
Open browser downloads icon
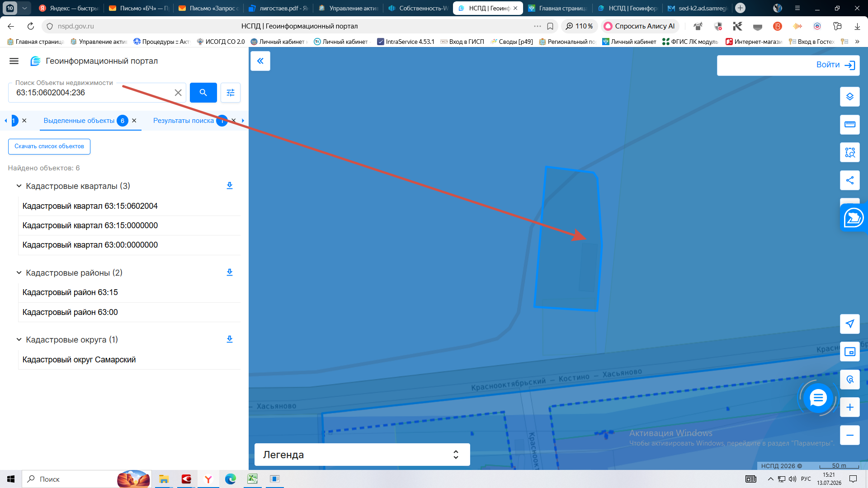coord(857,26)
